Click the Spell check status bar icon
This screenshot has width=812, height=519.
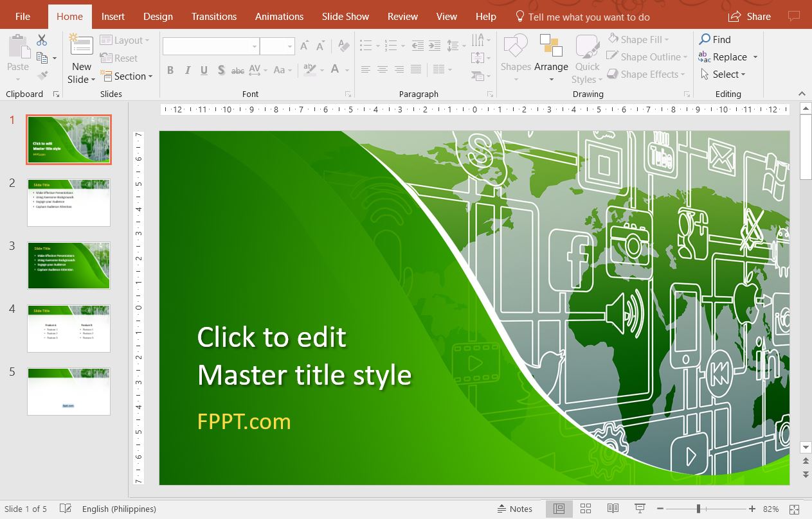(x=65, y=509)
